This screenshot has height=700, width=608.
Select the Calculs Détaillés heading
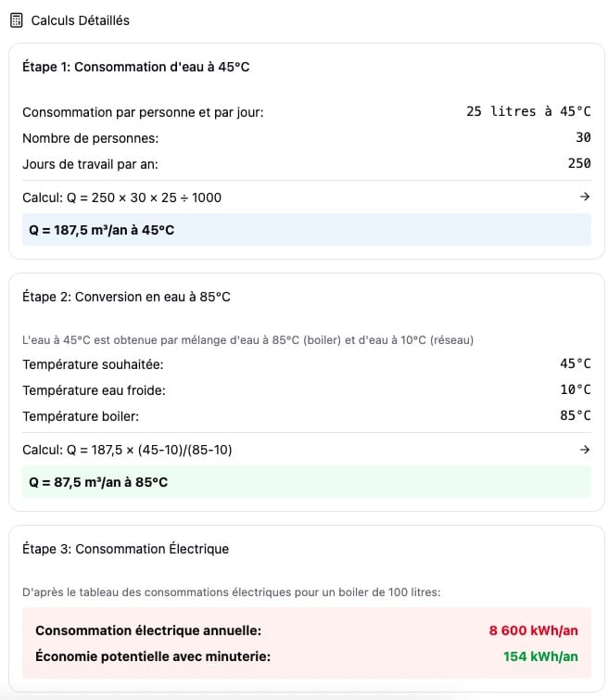(x=80, y=19)
